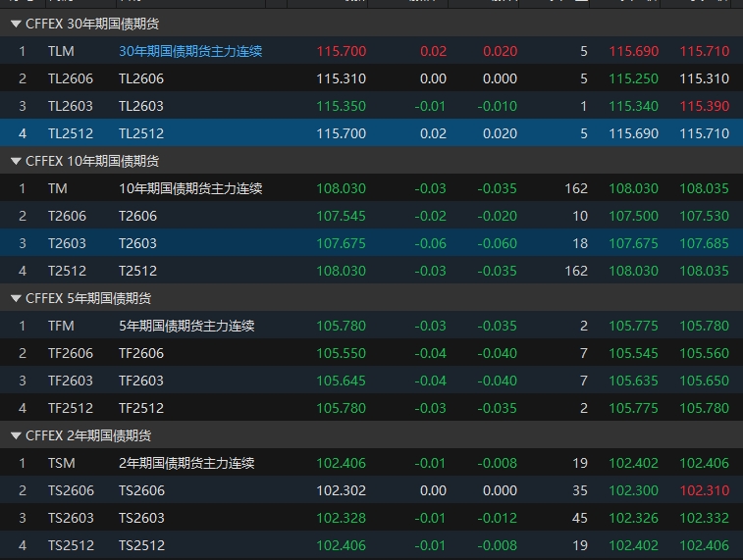The image size is (743, 560).
Task: Click TS2603 last price 102.328
Action: point(342,518)
